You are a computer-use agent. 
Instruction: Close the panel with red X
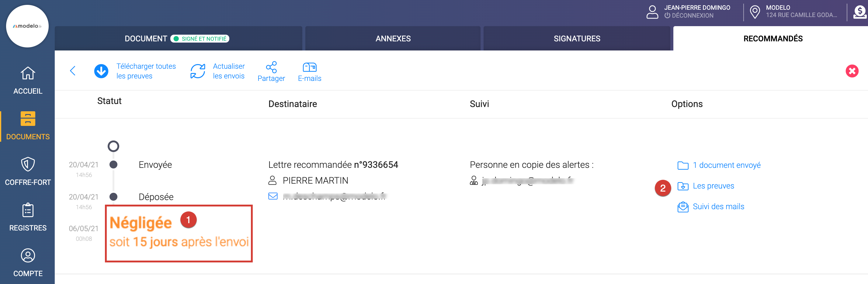852,71
